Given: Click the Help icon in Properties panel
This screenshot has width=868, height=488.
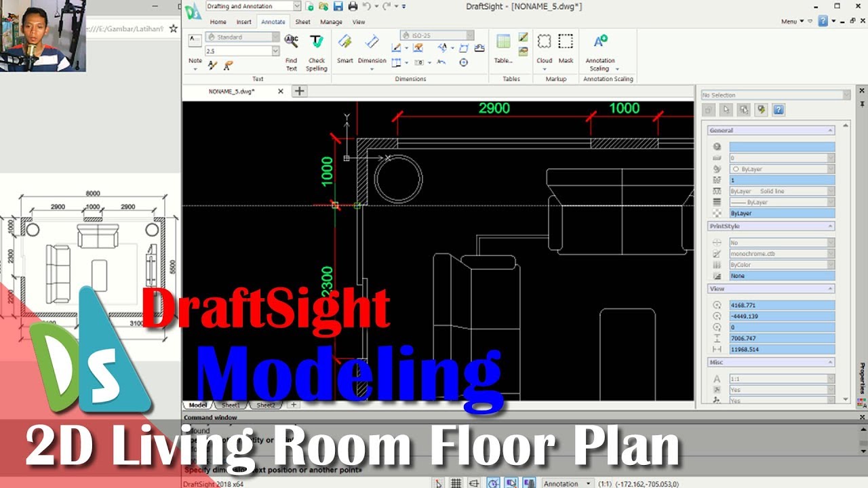Looking at the screenshot, I should point(779,110).
